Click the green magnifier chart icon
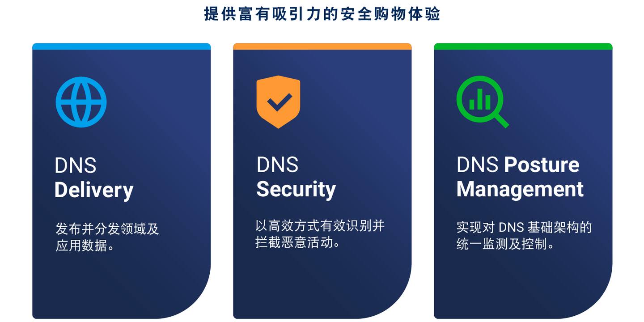This screenshot has width=644, height=322. (482, 102)
